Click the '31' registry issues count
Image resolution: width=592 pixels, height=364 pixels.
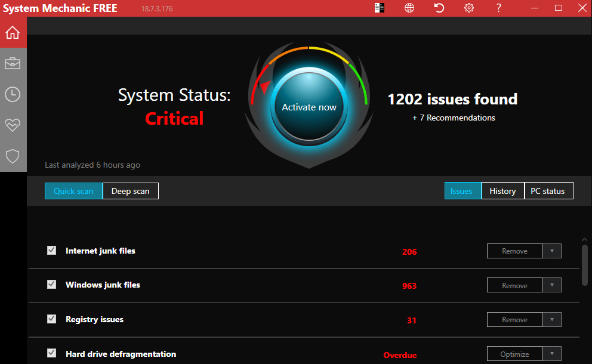click(x=412, y=320)
